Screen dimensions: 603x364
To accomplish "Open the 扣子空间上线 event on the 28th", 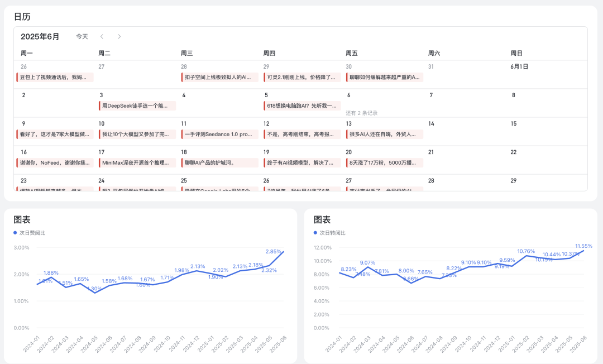I will coord(220,77).
